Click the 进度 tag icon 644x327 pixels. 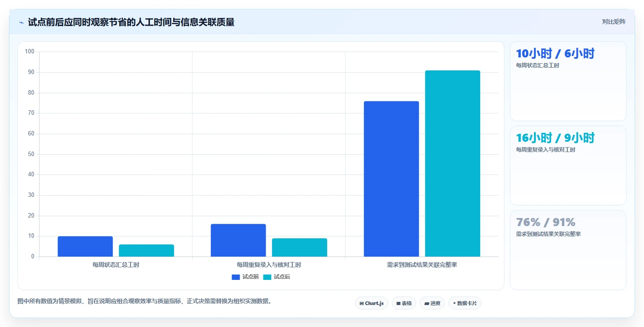coord(427,304)
